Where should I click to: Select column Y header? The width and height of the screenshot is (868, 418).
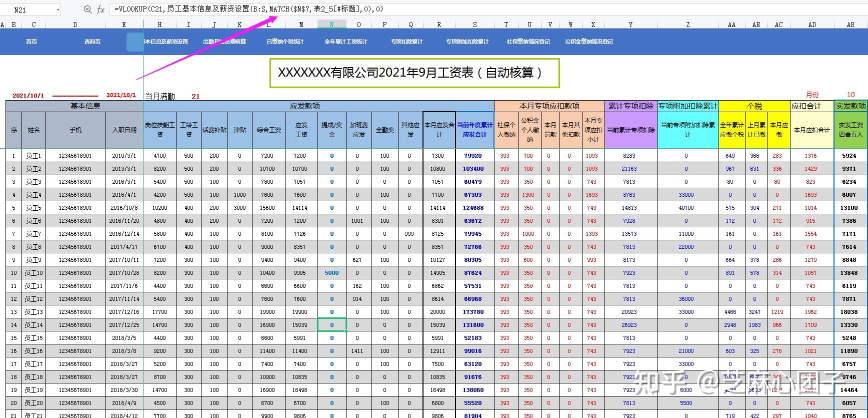click(630, 24)
